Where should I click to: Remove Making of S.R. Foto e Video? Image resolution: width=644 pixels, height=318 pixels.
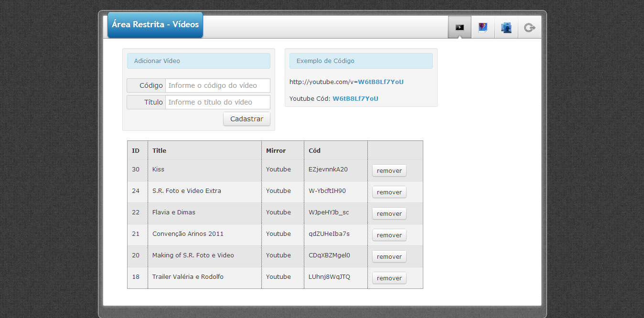tap(389, 256)
